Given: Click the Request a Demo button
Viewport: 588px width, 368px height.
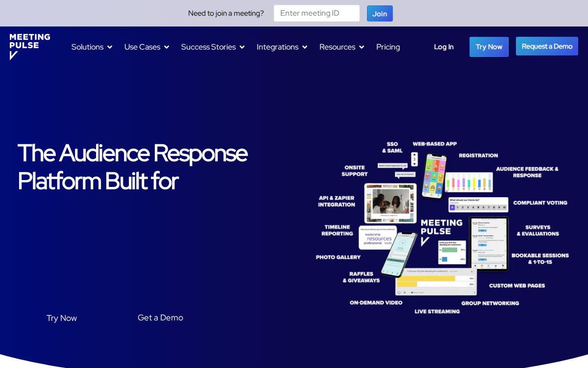Looking at the screenshot, I should 547,47.
